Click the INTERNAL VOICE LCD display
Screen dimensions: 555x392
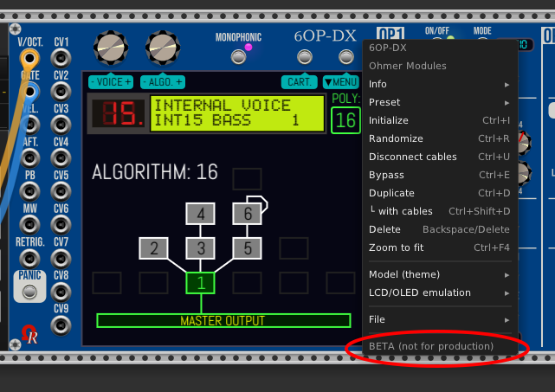[237, 113]
